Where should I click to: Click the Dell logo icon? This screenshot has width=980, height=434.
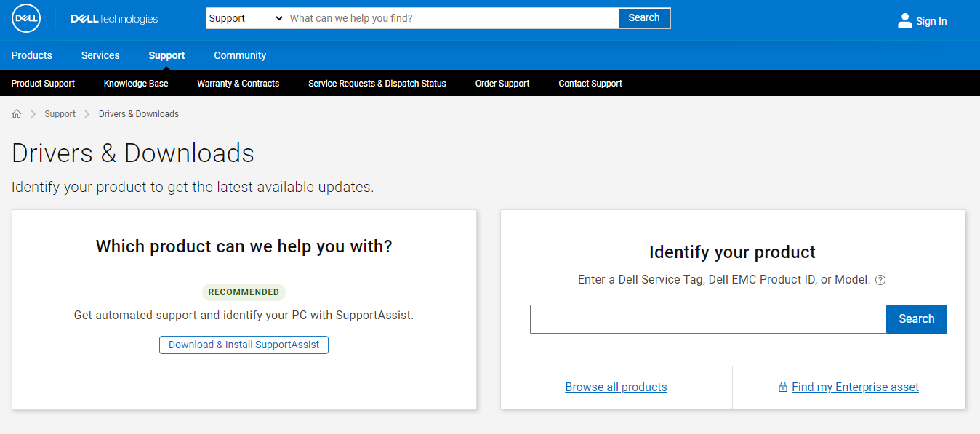26,19
